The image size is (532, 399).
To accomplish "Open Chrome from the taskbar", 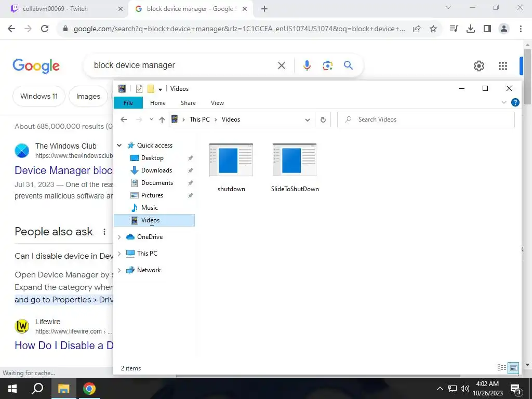I will pos(89,389).
